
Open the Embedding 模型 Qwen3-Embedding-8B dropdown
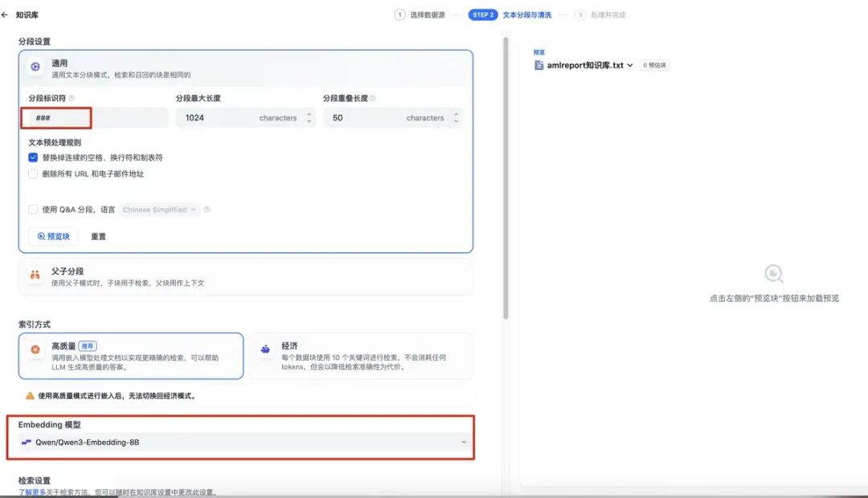[x=243, y=442]
